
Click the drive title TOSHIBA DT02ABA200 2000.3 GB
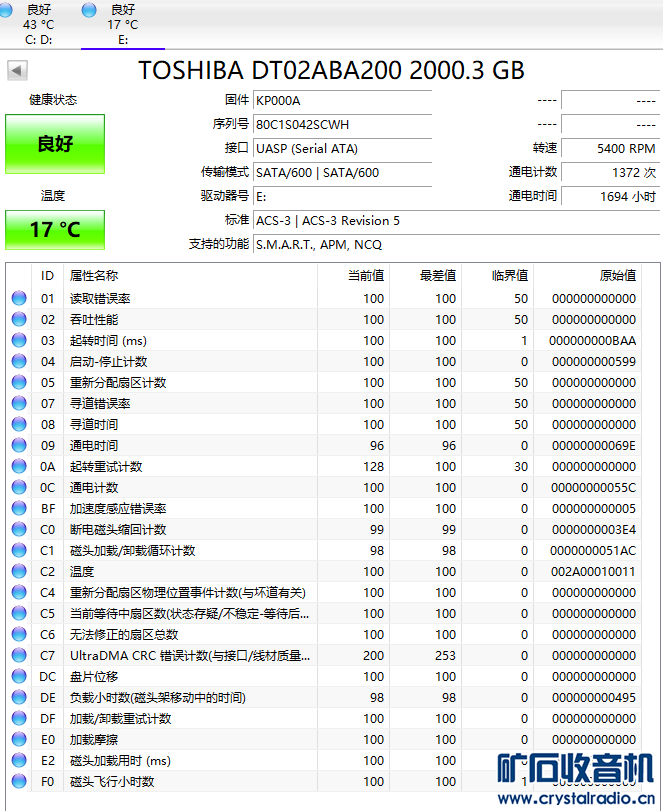click(x=332, y=70)
